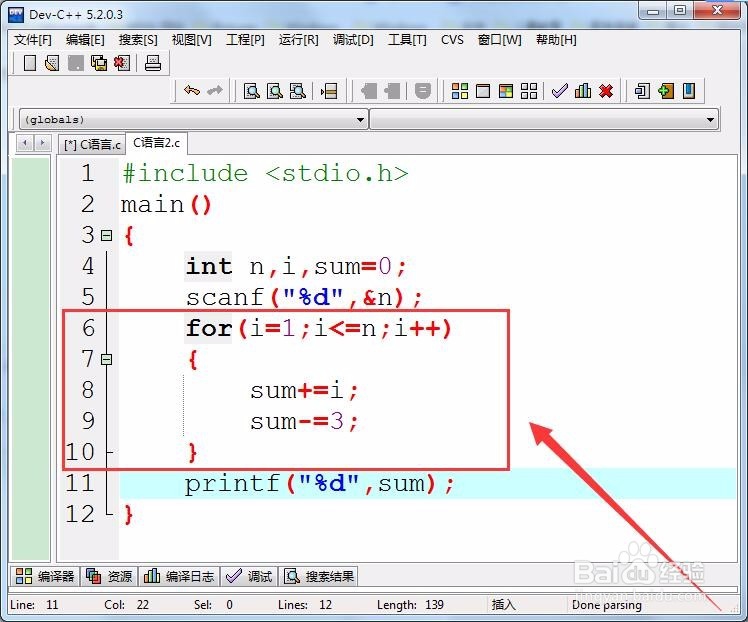The image size is (748, 622).
Task: Show the 搜索结果 bottom panel tab
Action: [x=319, y=576]
